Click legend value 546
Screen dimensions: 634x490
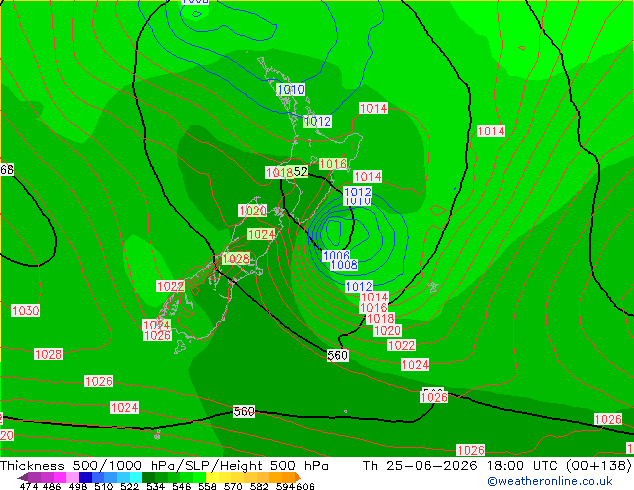tap(181, 486)
